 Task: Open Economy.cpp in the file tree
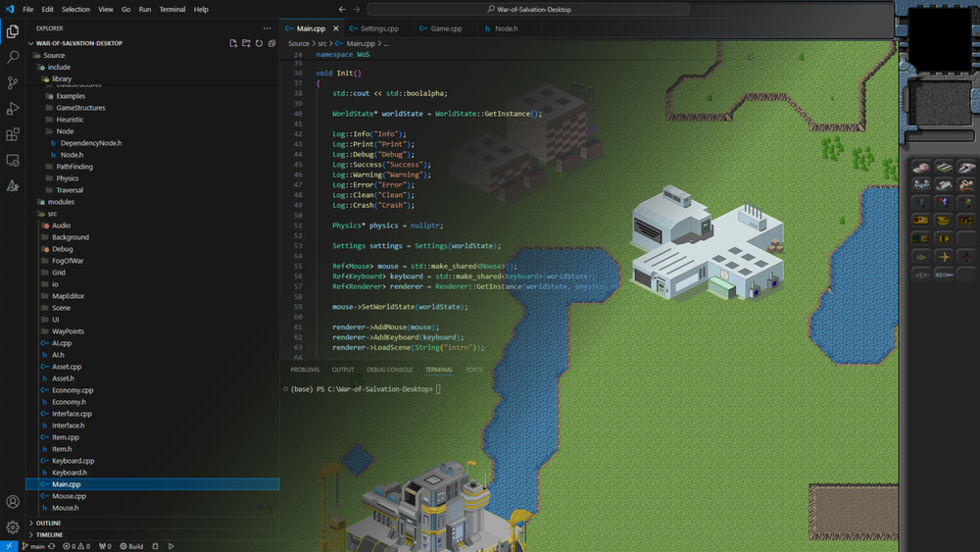(73, 390)
